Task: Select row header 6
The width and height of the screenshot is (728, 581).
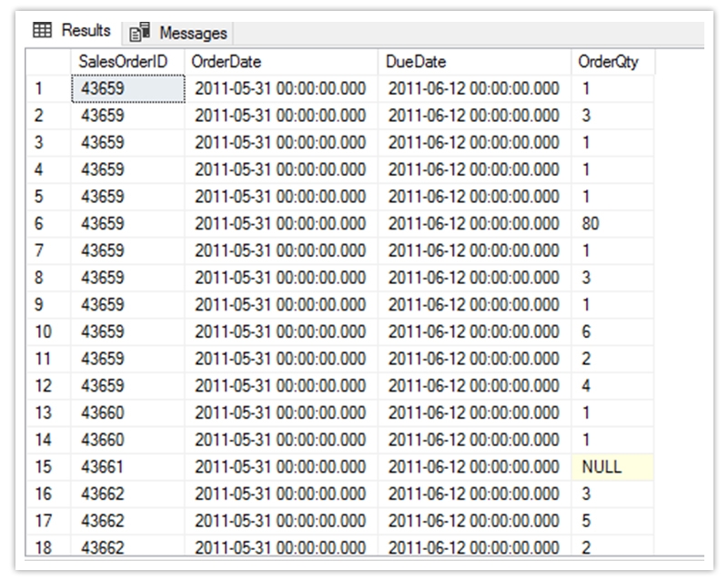Action: click(x=48, y=224)
